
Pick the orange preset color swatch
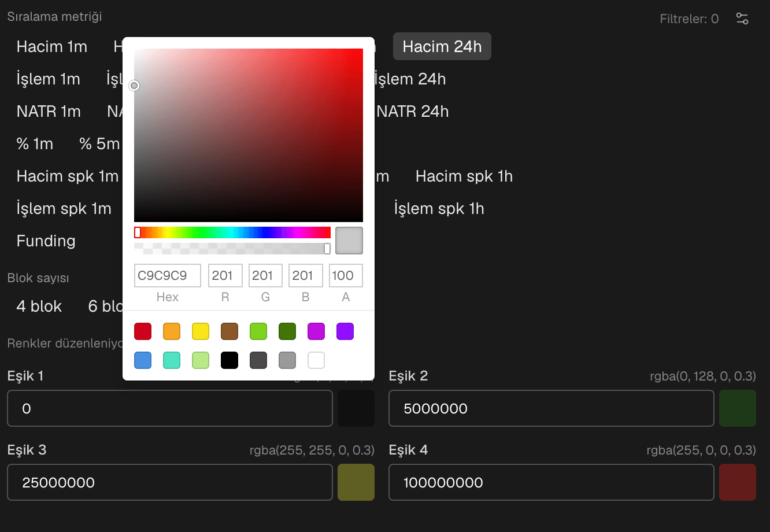[x=172, y=331]
